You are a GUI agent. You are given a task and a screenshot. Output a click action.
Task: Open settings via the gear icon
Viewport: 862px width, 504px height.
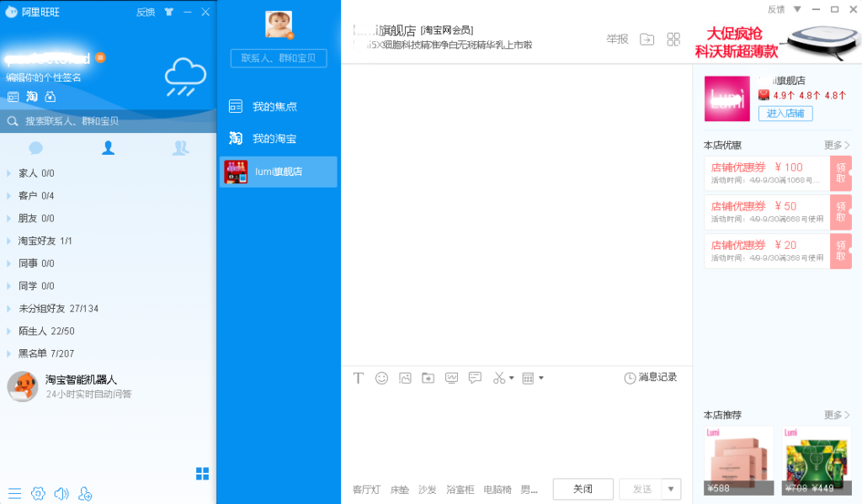pos(38,494)
